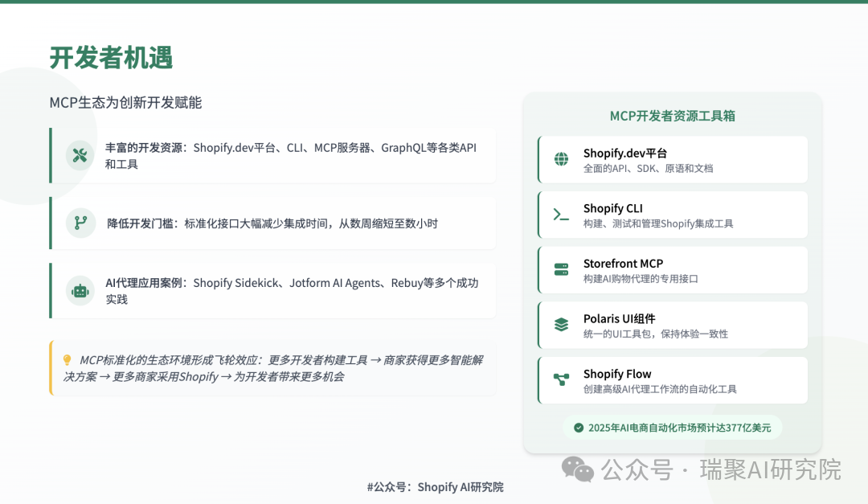
Task: Click the subtitle MCP生态为创新开发赋能
Action: [125, 102]
